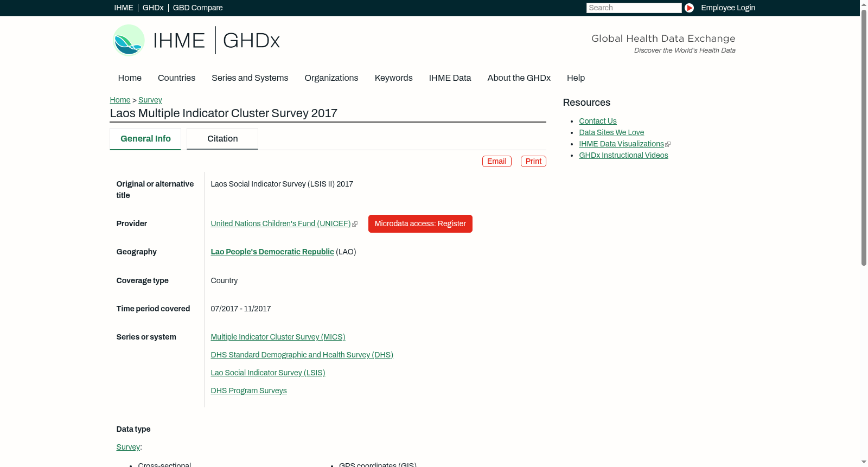Open the Help menu
The width and height of the screenshot is (868, 467).
tap(576, 78)
